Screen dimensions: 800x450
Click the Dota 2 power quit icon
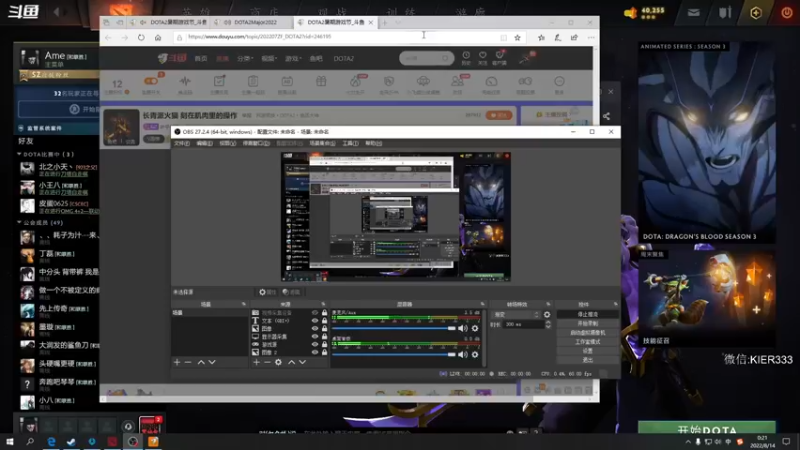[787, 13]
